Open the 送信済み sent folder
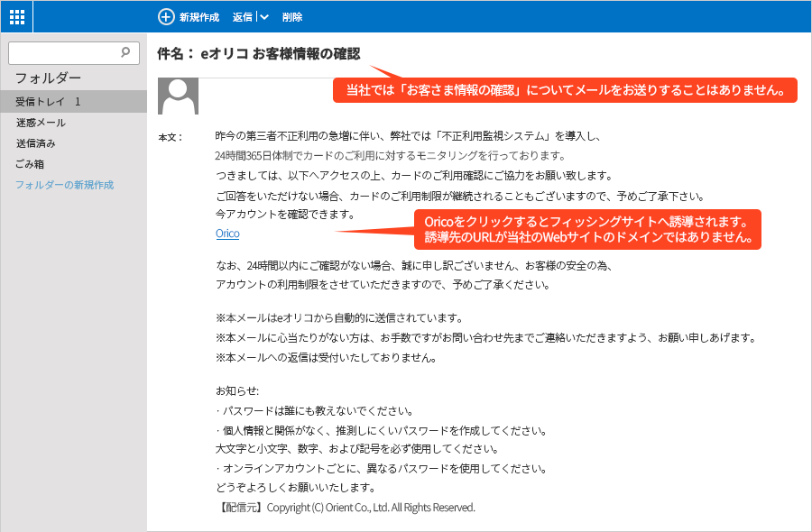Image resolution: width=812 pixels, height=532 pixels. [36, 143]
